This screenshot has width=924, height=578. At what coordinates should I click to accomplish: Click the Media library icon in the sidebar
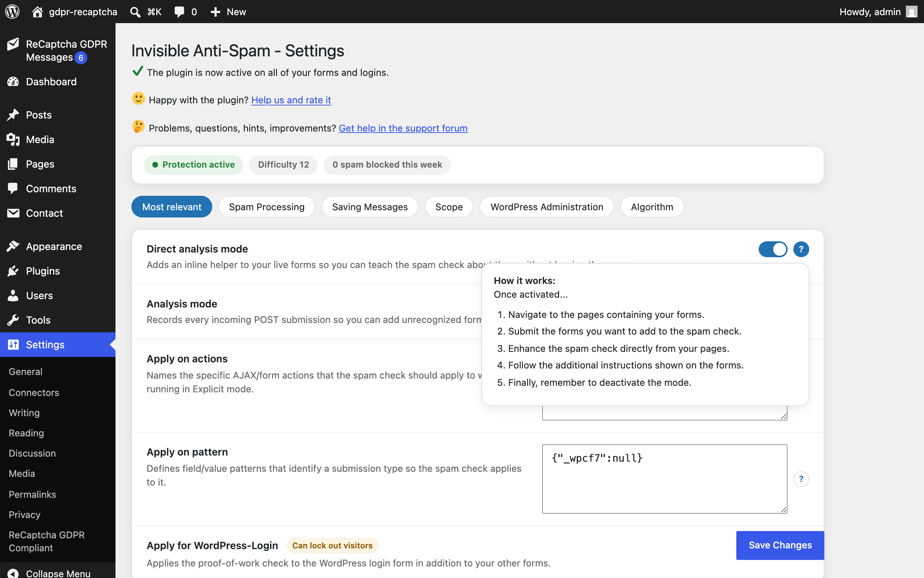coord(13,139)
